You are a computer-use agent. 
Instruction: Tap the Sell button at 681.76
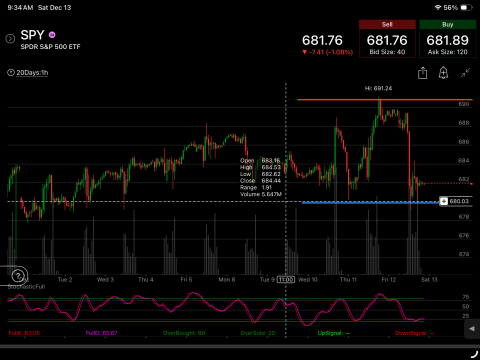click(x=387, y=39)
